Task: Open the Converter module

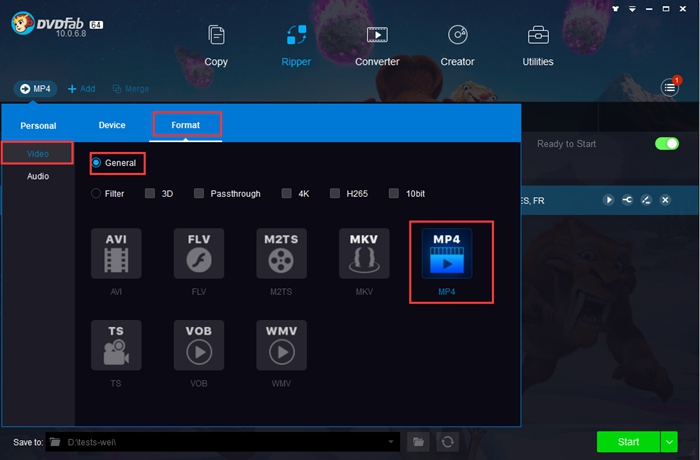Action: [377, 46]
